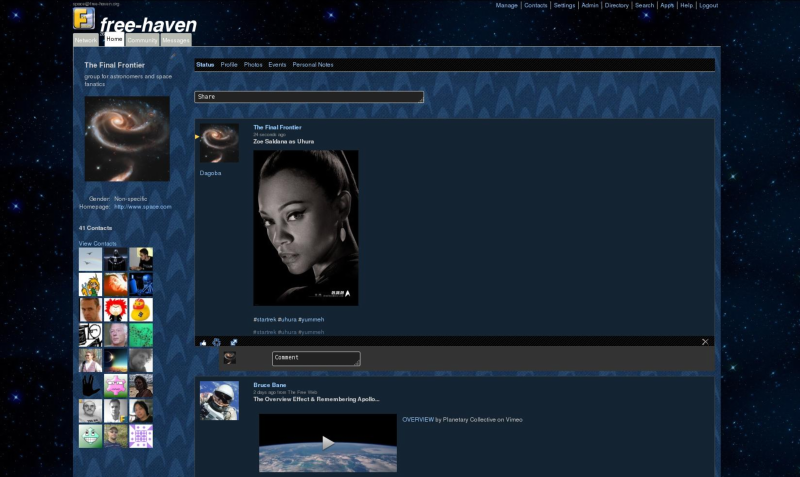Click in the Share text box
Image resolution: width=800 pixels, height=477 pixels.
coord(309,97)
